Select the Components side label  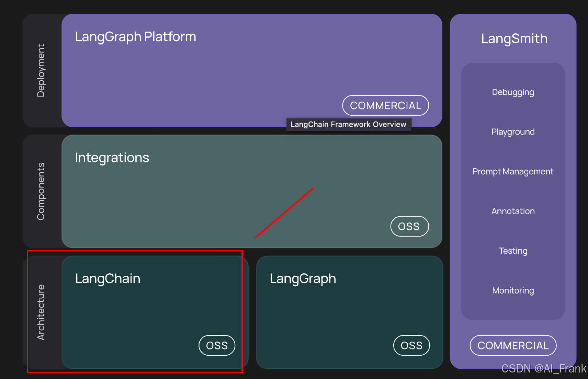tap(41, 191)
